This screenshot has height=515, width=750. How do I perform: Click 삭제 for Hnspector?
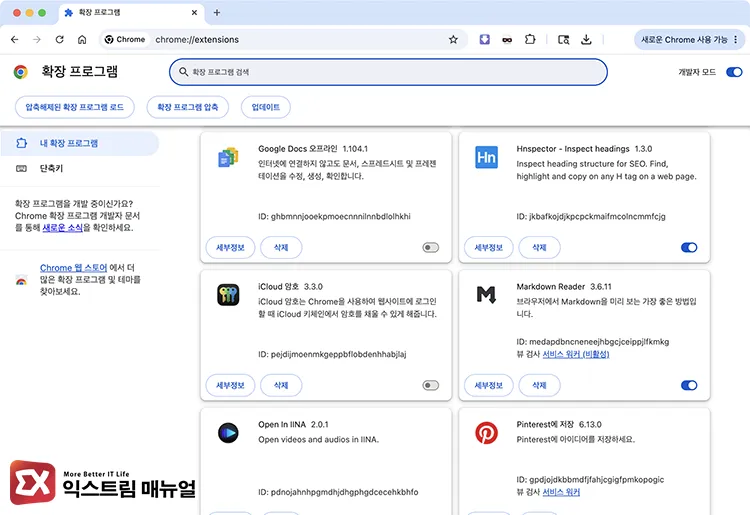click(x=539, y=247)
